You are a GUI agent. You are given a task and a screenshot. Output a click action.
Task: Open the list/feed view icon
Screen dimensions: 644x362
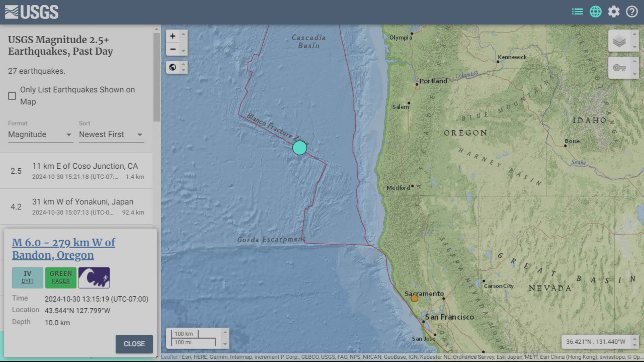(x=578, y=12)
